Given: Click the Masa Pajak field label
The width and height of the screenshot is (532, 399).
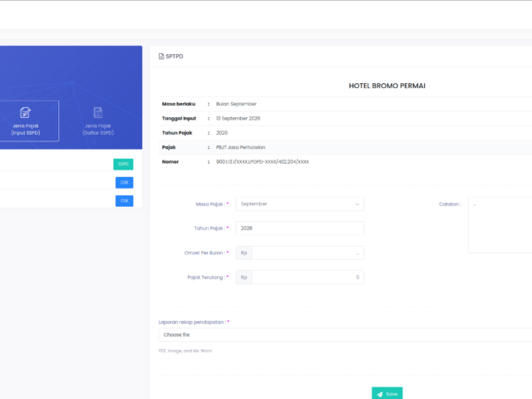Looking at the screenshot, I should [x=210, y=204].
